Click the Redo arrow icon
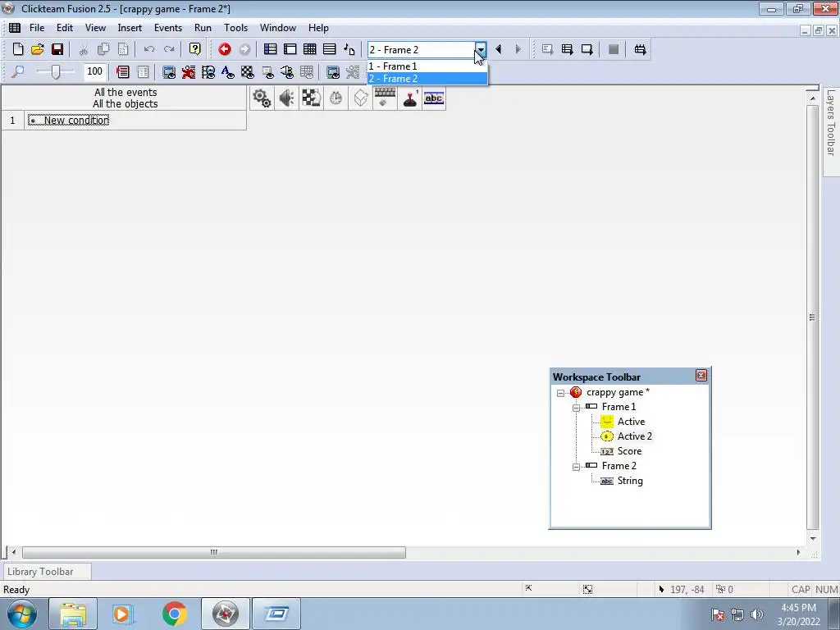 (169, 49)
